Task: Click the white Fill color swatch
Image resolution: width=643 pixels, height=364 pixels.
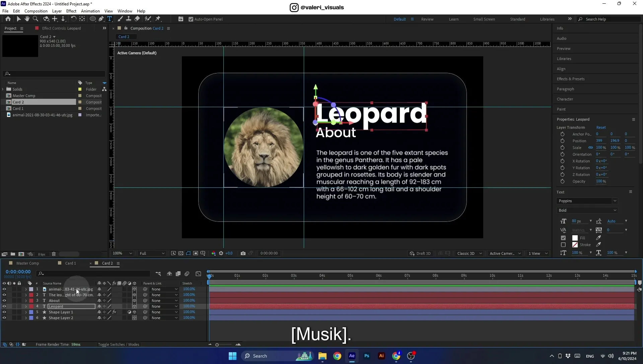Action: pos(575,238)
